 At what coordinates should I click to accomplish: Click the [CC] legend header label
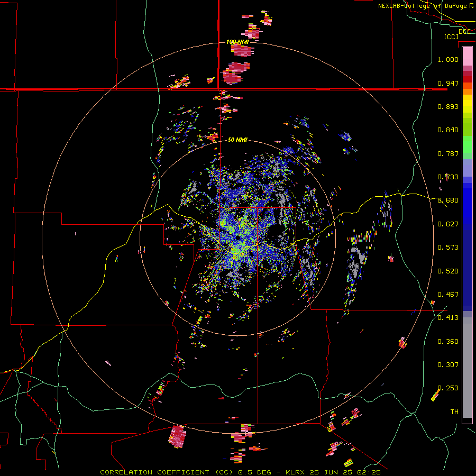[452, 36]
